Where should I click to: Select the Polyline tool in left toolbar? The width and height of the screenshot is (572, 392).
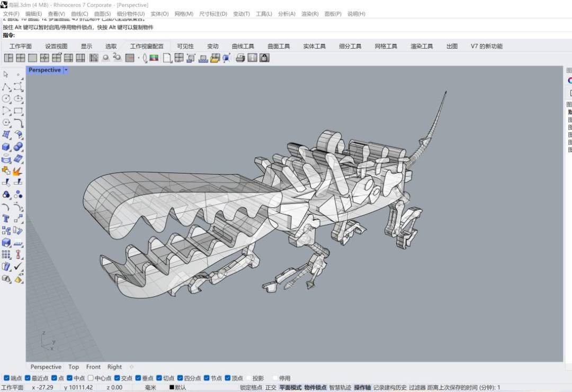pos(6,86)
